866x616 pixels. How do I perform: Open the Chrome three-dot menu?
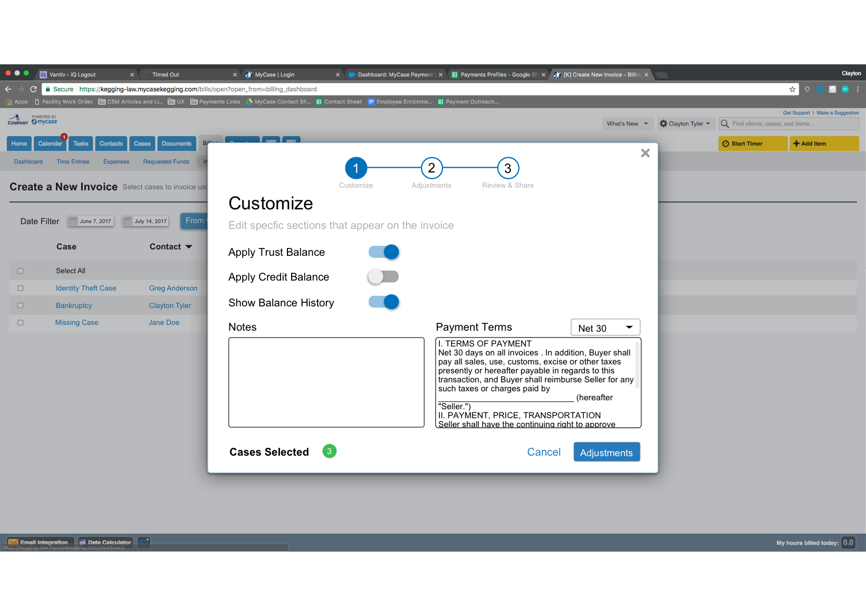pyautogui.click(x=858, y=89)
